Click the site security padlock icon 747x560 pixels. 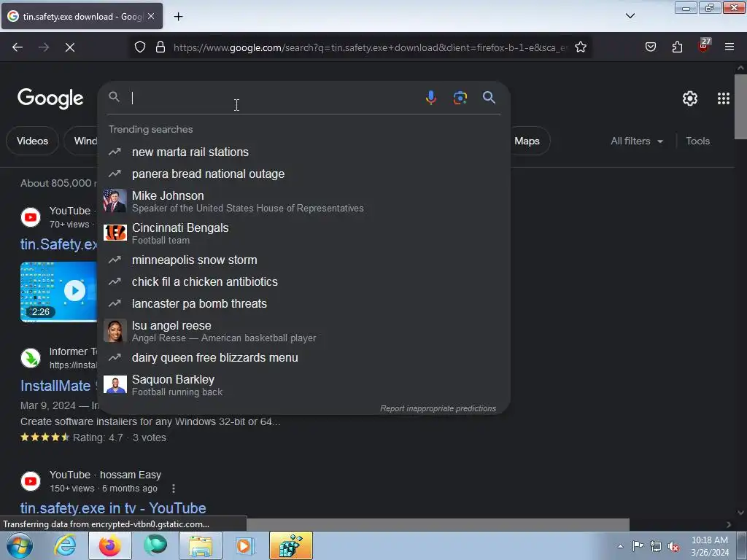160,47
